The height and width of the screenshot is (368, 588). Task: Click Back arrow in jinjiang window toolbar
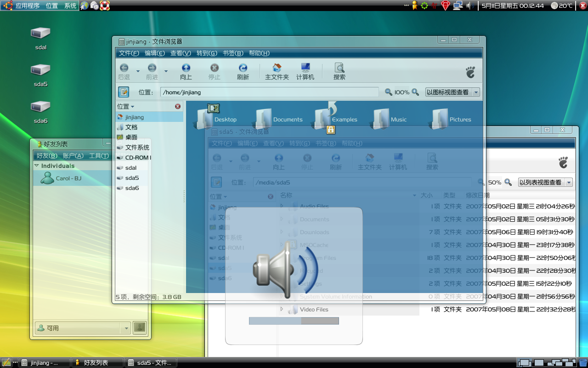(124, 68)
